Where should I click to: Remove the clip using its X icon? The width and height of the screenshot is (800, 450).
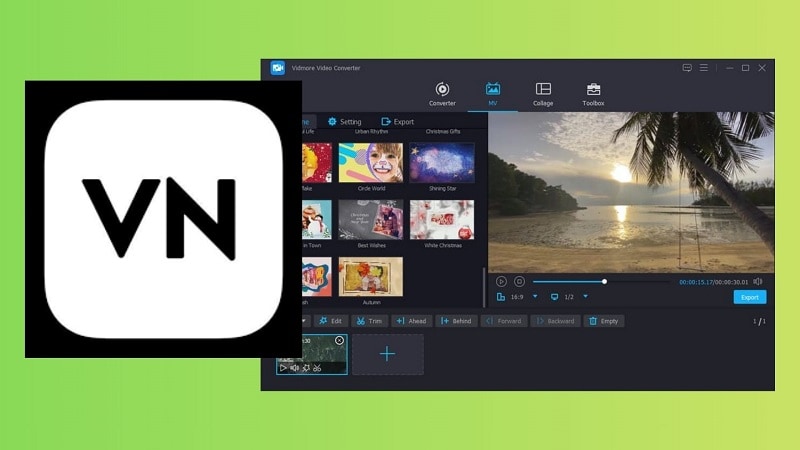point(339,340)
